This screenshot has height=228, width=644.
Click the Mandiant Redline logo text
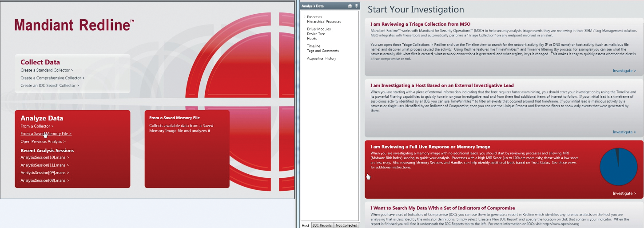(x=74, y=25)
